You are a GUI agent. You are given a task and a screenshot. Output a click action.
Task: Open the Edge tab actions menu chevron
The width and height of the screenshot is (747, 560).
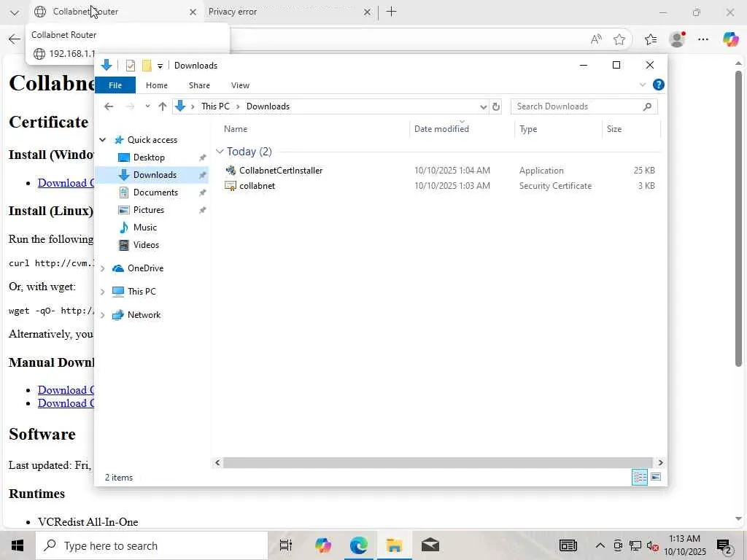(15, 12)
